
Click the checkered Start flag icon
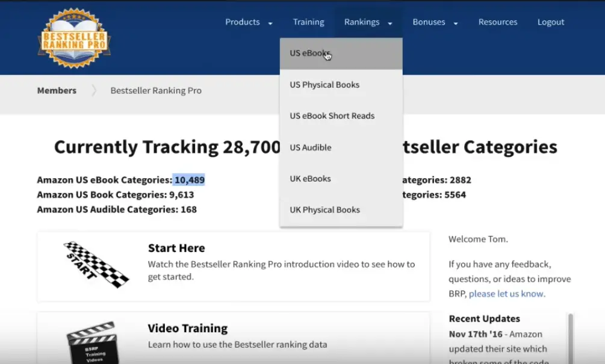[96, 265]
